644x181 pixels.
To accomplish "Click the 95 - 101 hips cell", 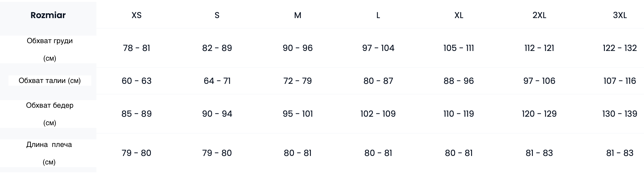I will 298,114.
